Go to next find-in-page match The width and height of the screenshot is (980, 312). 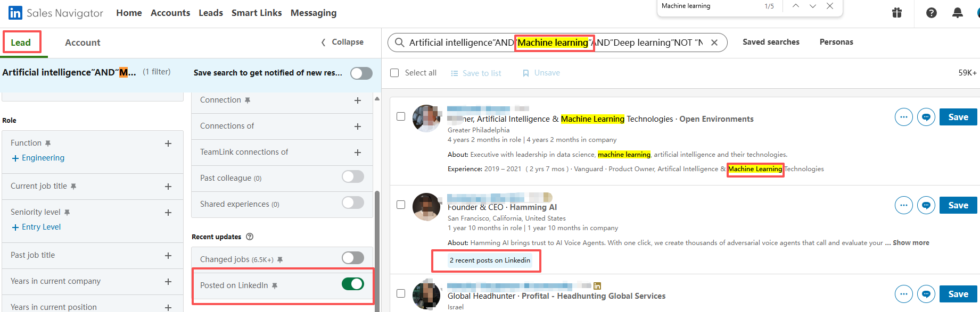813,6
